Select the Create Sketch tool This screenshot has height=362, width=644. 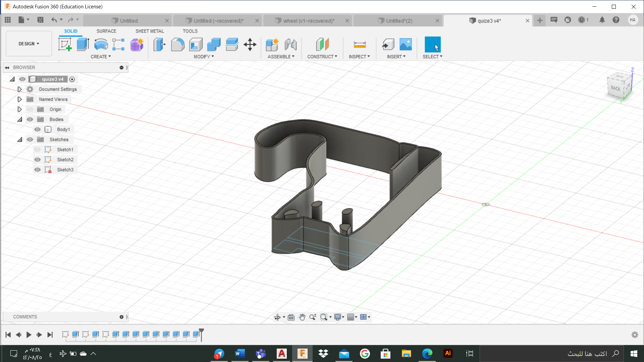click(x=65, y=44)
